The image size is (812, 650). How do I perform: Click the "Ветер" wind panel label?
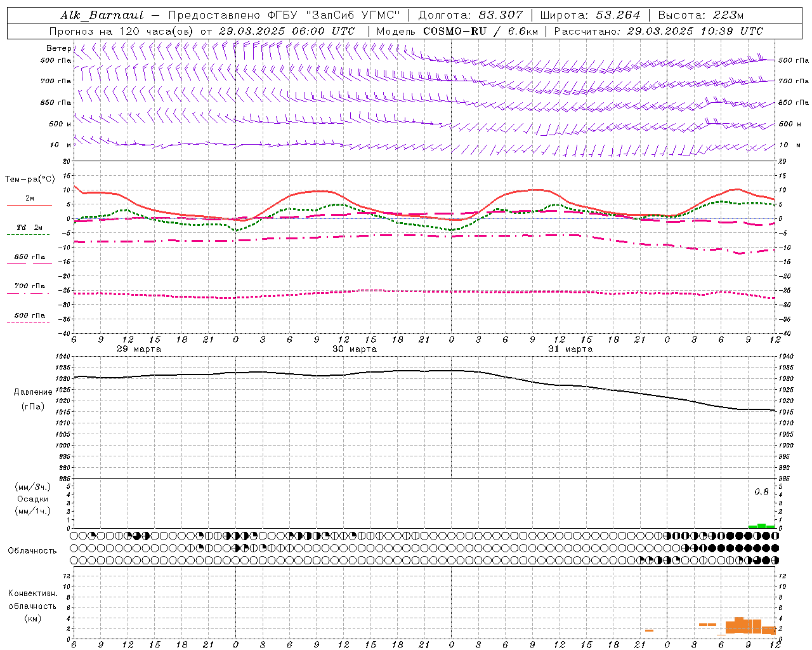pyautogui.click(x=58, y=48)
